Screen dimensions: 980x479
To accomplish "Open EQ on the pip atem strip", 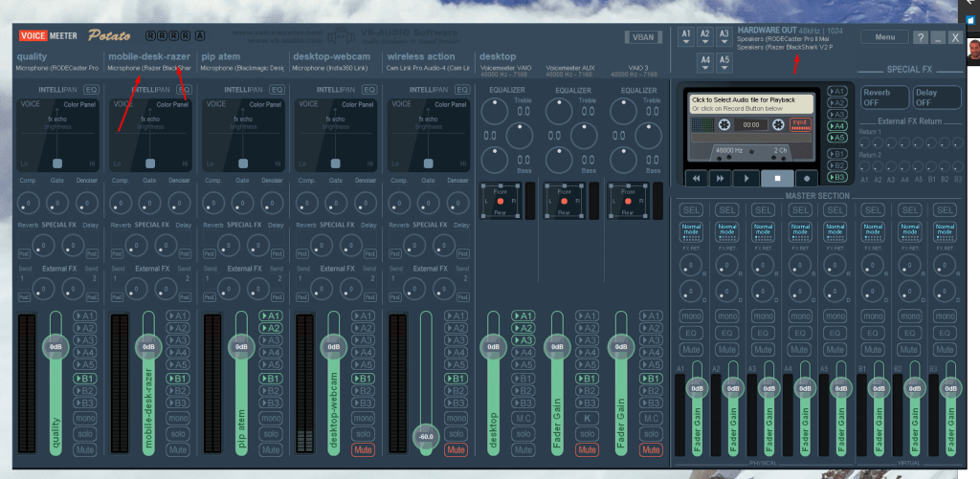I will pos(277,90).
